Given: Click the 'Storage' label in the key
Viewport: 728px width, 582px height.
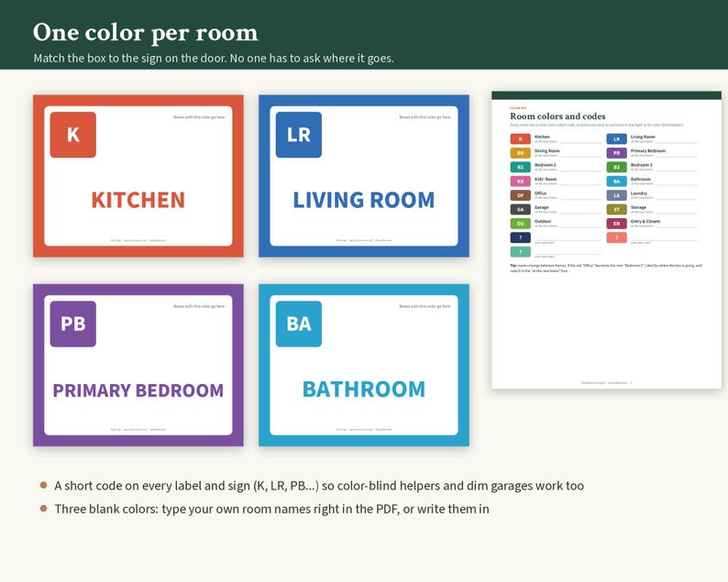Looking at the screenshot, I should point(638,207).
